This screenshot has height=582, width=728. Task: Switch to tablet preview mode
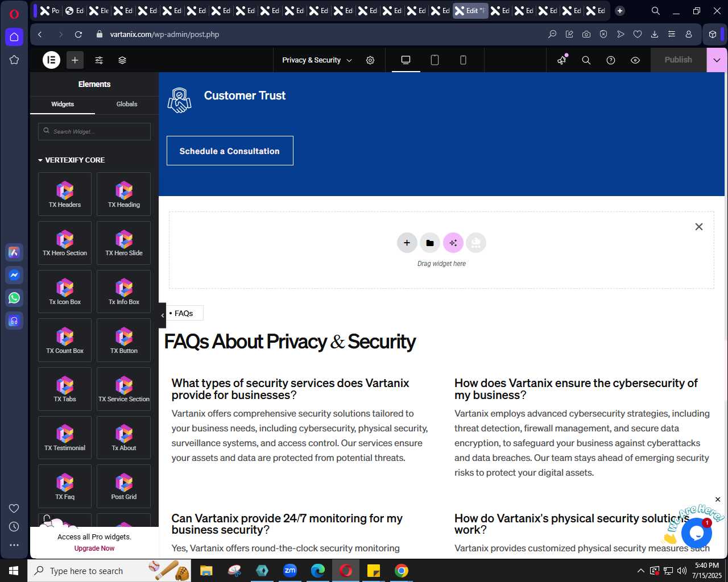tap(435, 60)
